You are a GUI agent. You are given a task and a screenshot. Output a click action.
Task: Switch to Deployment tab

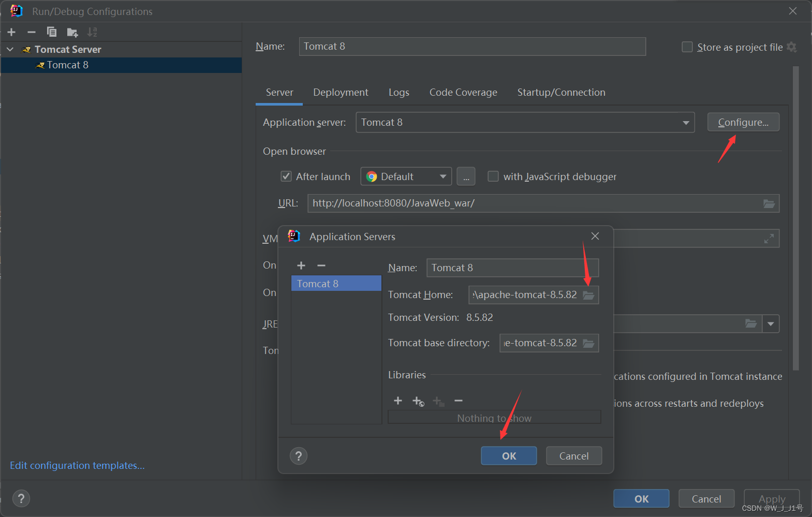click(341, 92)
